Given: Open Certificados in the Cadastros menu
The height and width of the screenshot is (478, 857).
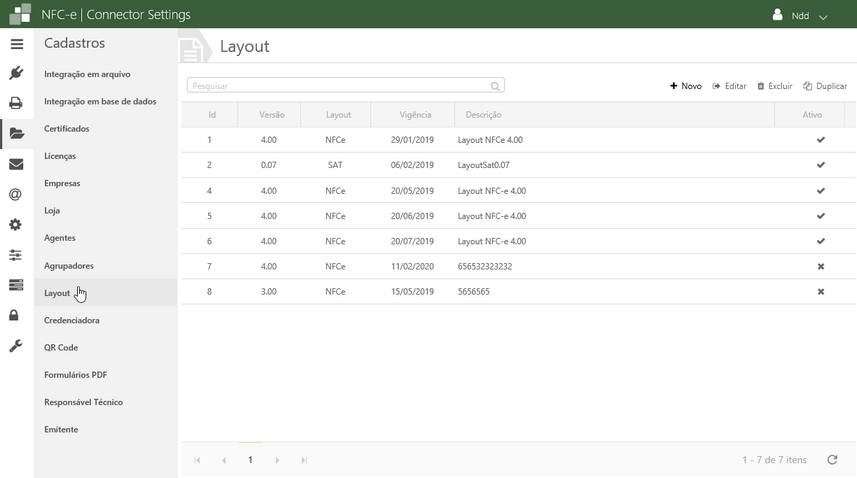Looking at the screenshot, I should (67, 129).
